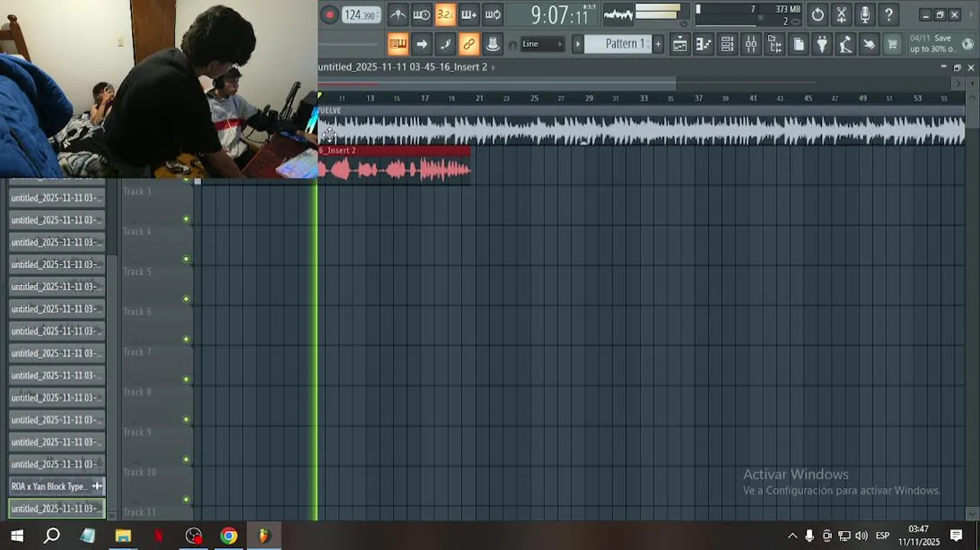Screen dimensions: 980x550
Task: Click the CPU and 373 MB memory panel
Action: [748, 15]
